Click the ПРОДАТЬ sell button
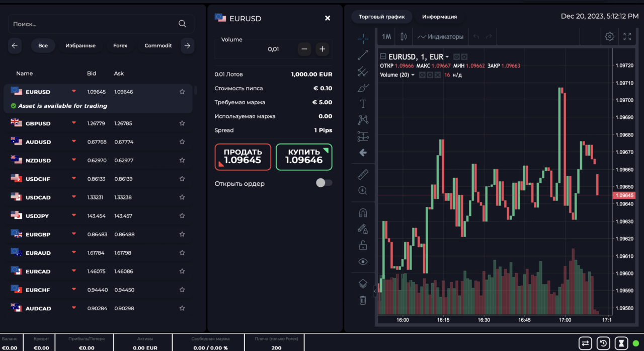The image size is (644, 351). coord(243,157)
